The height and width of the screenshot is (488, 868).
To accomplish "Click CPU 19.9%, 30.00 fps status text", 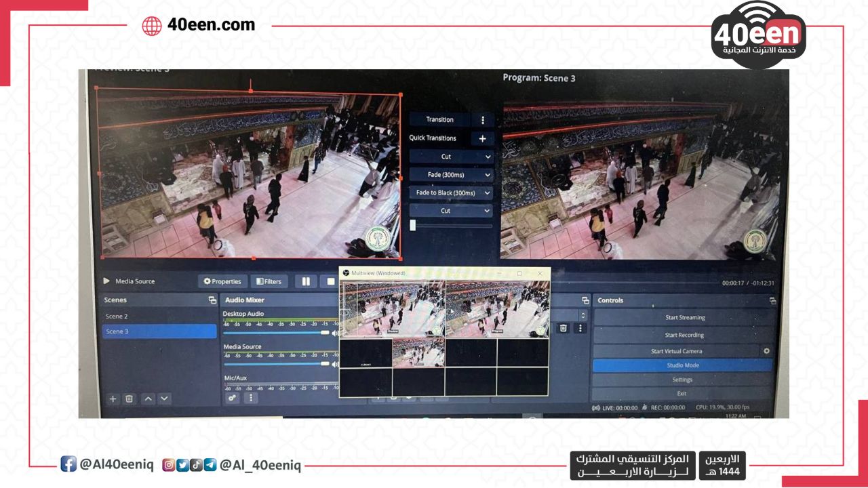I will [x=722, y=407].
